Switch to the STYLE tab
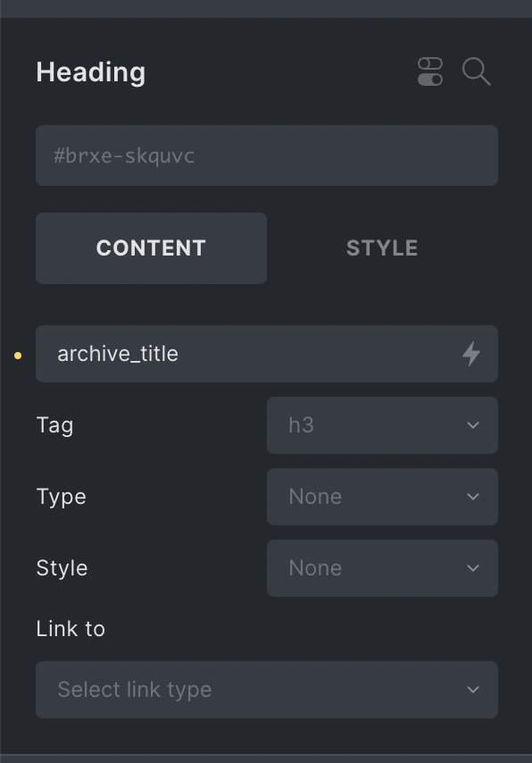Screen dimensions: 532x763 point(381,247)
